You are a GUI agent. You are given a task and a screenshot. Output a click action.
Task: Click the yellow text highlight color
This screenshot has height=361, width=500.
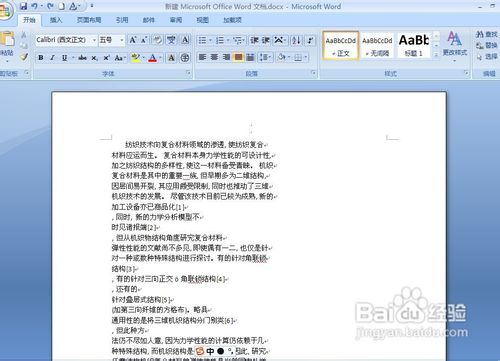(x=135, y=58)
